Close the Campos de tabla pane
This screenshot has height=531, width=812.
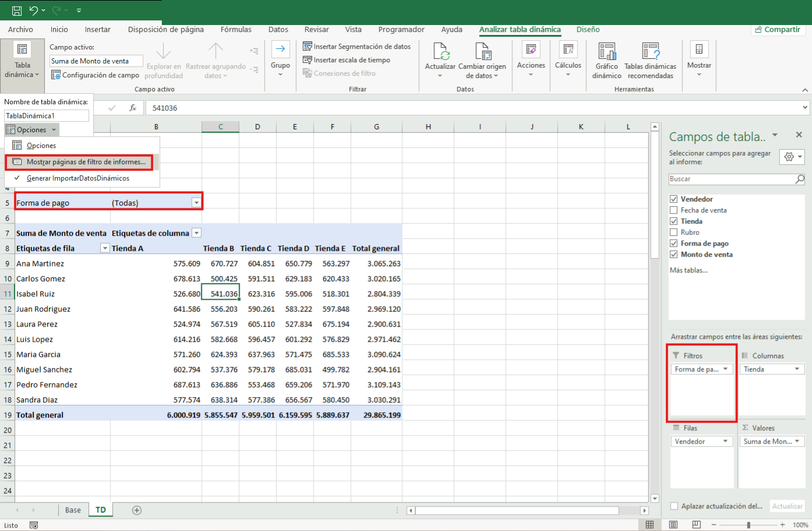799,134
